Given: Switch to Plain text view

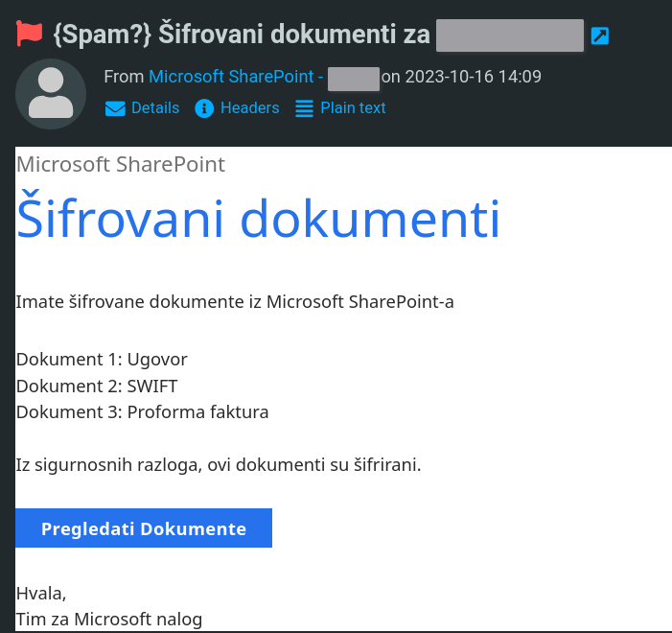Looking at the screenshot, I should (x=353, y=107).
